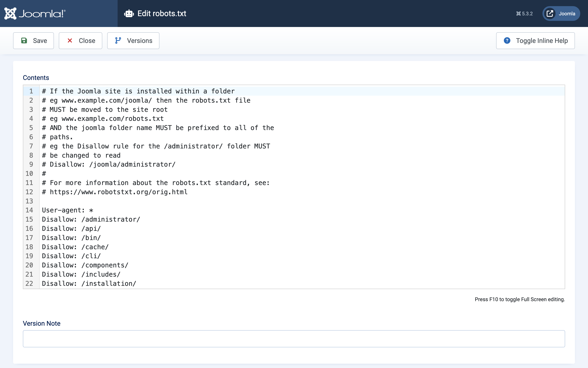Click the robot icon beside Edit robots.txt
The width and height of the screenshot is (588, 368).
click(129, 13)
